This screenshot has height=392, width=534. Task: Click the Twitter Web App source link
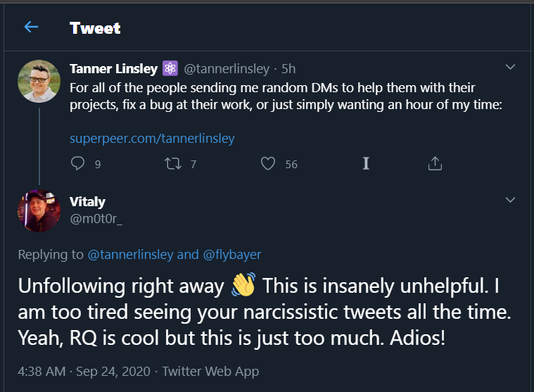click(210, 371)
